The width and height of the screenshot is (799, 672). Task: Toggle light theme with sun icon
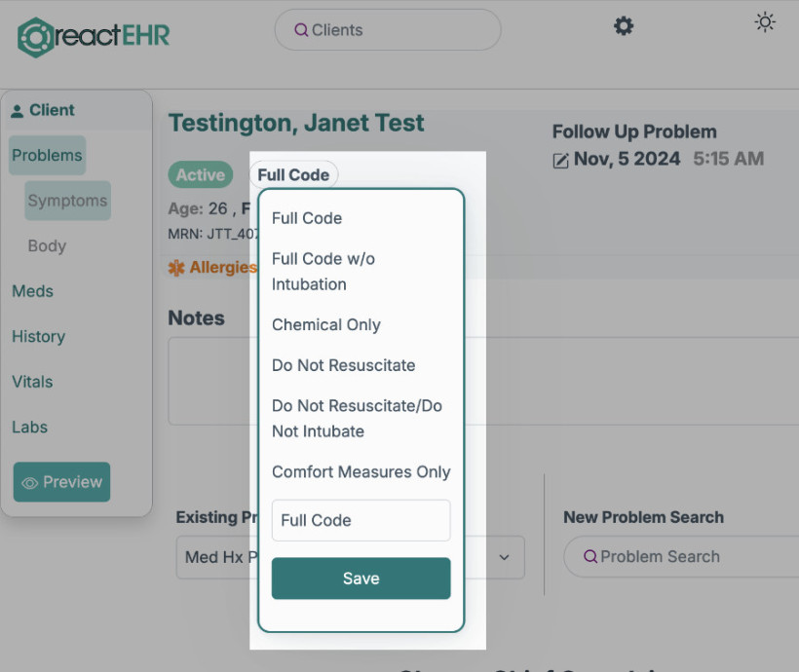(765, 22)
